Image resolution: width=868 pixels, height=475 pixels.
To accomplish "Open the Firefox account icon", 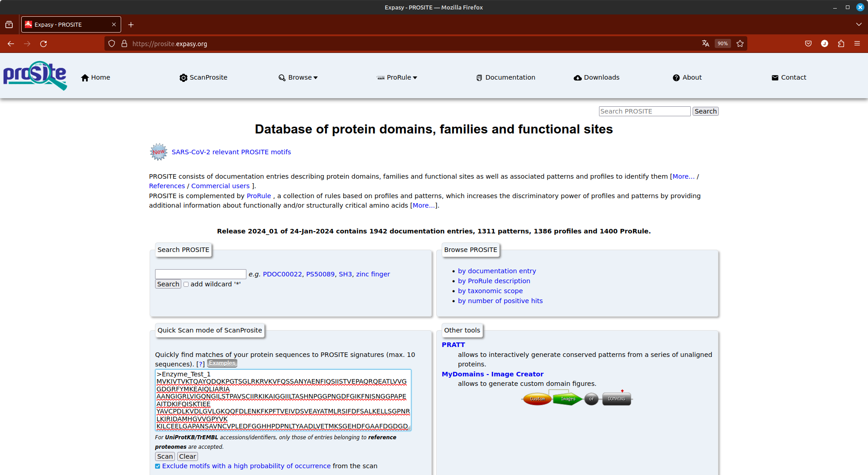I will point(825,43).
